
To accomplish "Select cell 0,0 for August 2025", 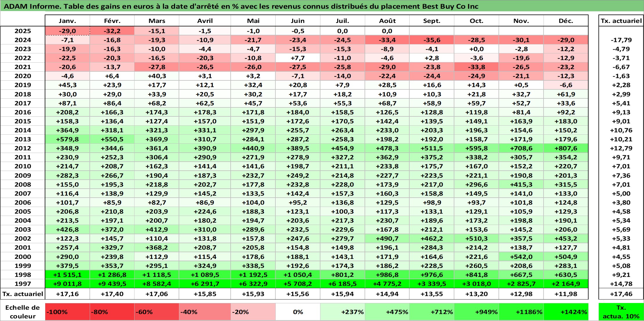I will tap(387, 31).
